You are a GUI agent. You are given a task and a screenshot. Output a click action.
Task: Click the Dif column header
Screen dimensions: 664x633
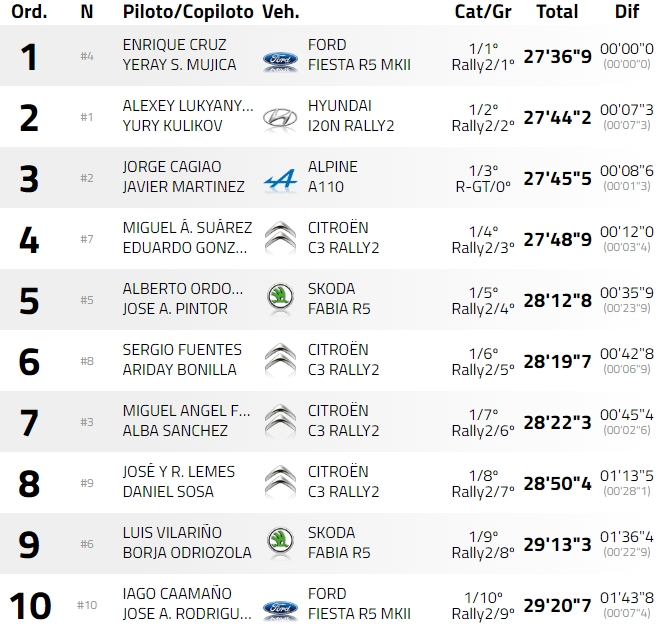627,12
